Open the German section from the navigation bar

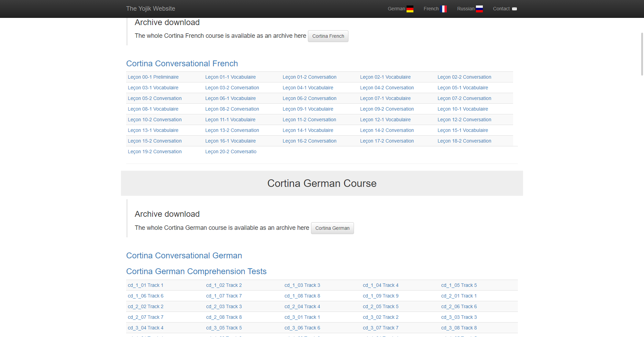coord(396,9)
